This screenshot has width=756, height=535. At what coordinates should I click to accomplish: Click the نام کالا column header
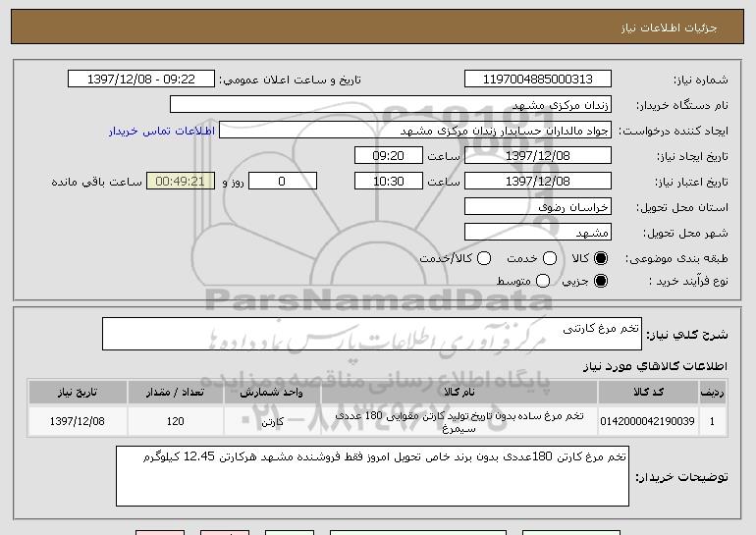pos(459,393)
